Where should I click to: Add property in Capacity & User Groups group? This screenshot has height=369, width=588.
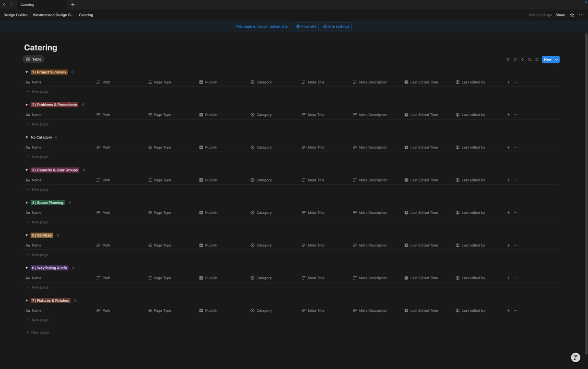[508, 180]
